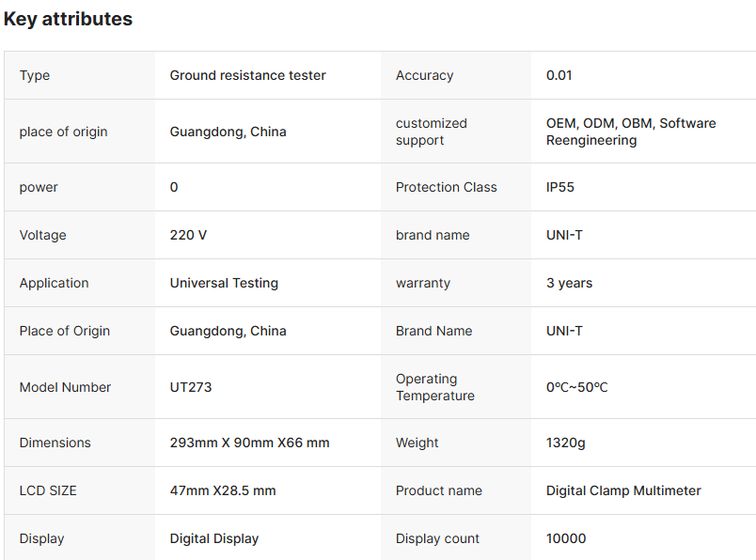This screenshot has width=756, height=560.
Task: Click the 1320g weight value
Action: (x=565, y=443)
